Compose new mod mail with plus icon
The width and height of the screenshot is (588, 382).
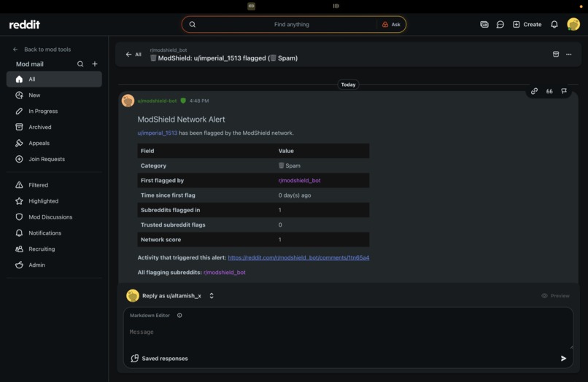[x=95, y=64]
